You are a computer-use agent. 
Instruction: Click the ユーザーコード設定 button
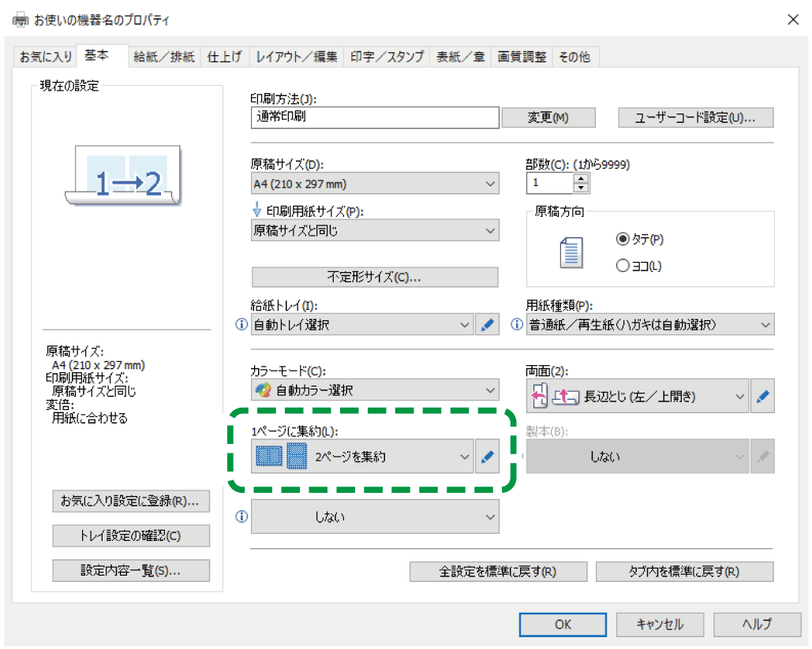695,117
